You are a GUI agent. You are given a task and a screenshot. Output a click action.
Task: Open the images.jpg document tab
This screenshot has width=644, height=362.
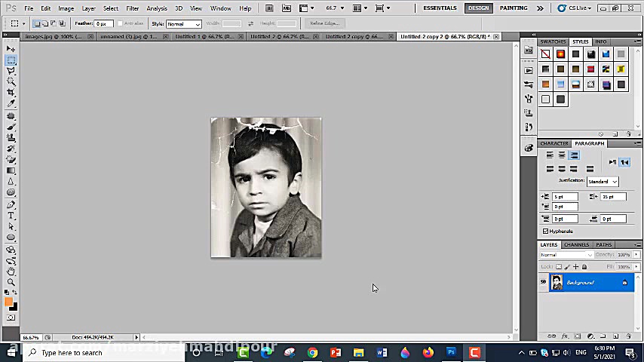[x=57, y=36]
